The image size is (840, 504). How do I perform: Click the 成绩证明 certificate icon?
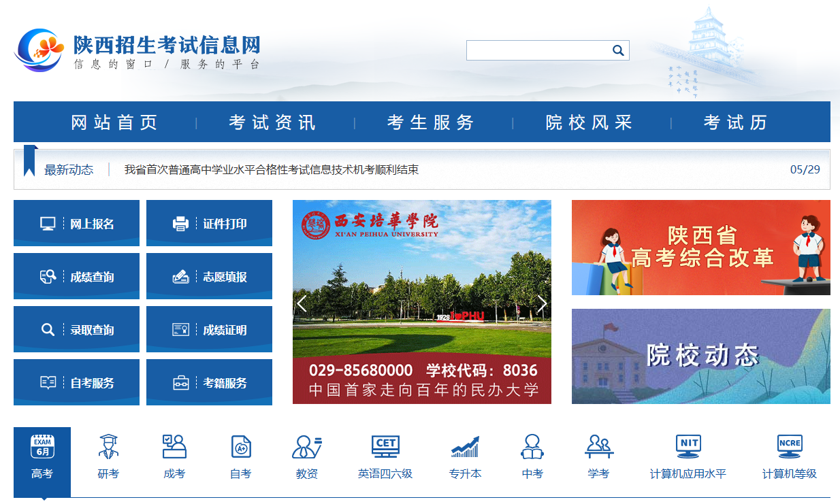coord(180,330)
